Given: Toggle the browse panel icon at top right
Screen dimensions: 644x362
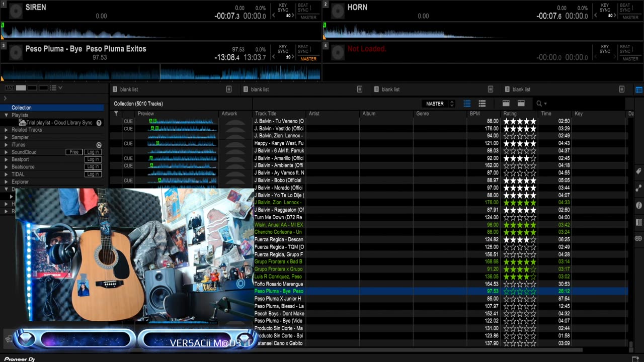Looking at the screenshot, I should click(638, 90).
